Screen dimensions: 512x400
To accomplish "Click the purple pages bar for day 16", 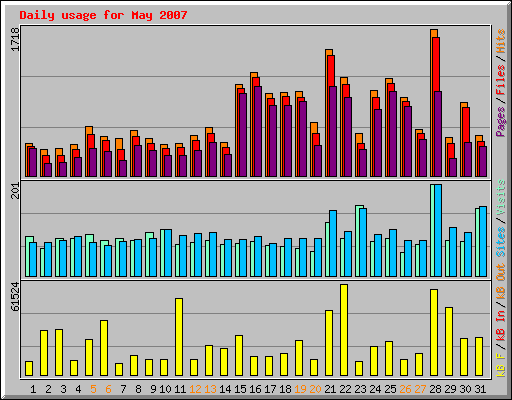I will pyautogui.click(x=258, y=132).
